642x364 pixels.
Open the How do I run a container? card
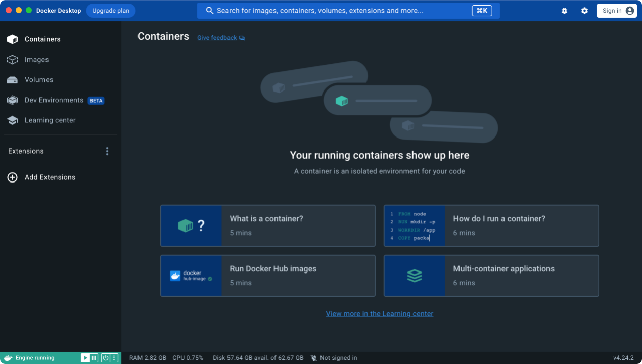click(x=491, y=225)
